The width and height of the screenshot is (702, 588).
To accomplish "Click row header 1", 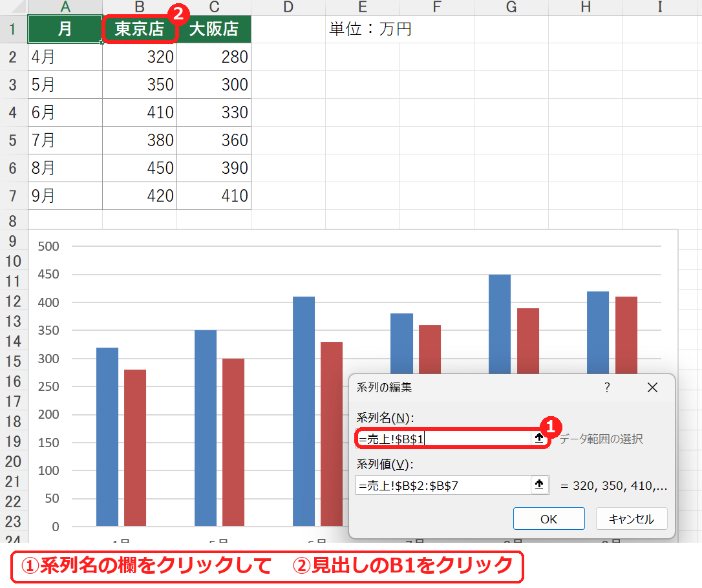I will (14, 29).
